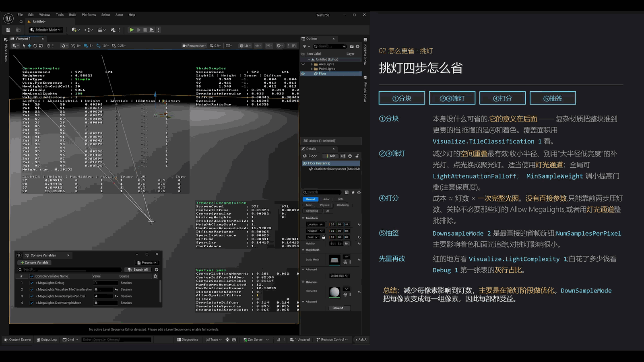This screenshot has width=644, height=362.
Task: Open the Cinematics clapperboard menu
Action: 101,30
